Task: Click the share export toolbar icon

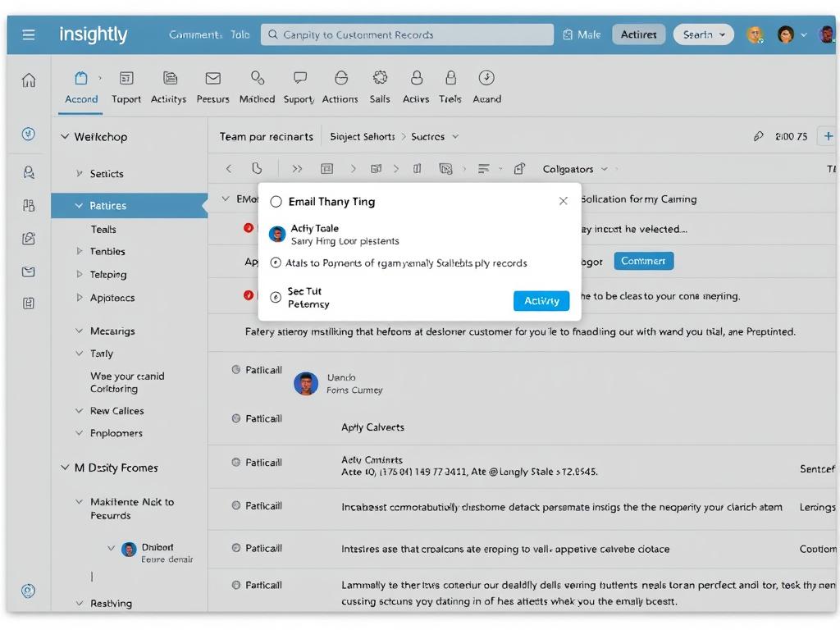Action: point(519,169)
